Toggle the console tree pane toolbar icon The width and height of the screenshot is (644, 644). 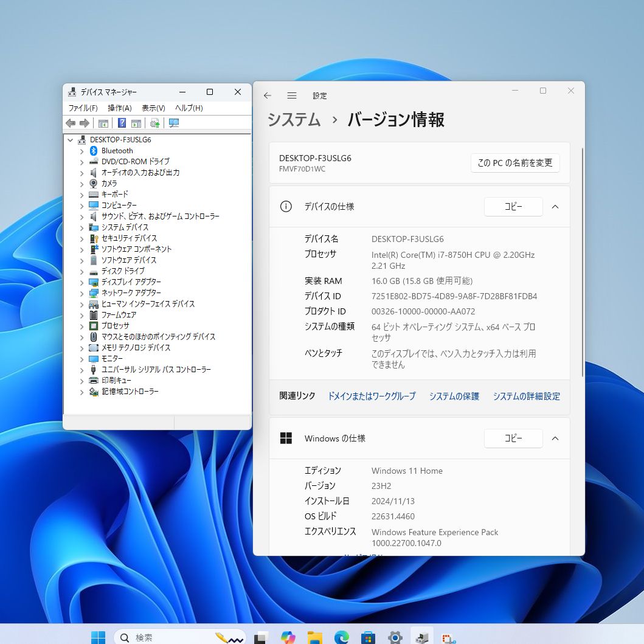(103, 123)
